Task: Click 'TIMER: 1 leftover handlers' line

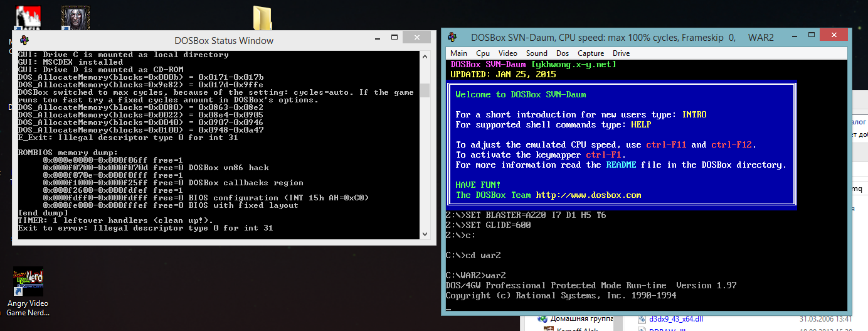Action: point(115,220)
